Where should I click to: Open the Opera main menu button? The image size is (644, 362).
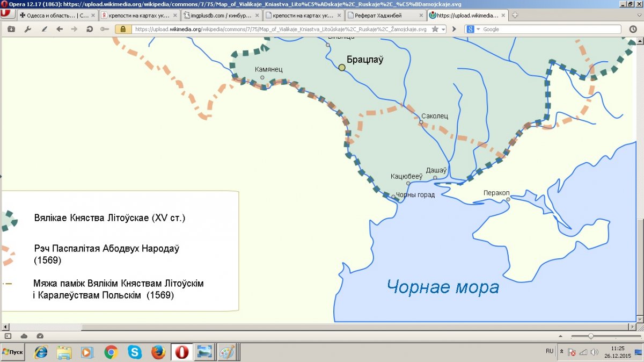click(5, 13)
